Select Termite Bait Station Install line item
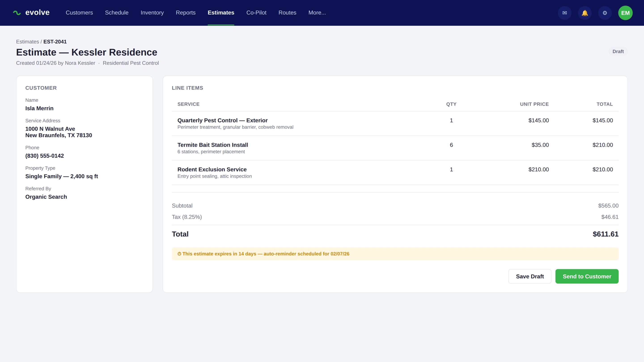 pos(213,145)
